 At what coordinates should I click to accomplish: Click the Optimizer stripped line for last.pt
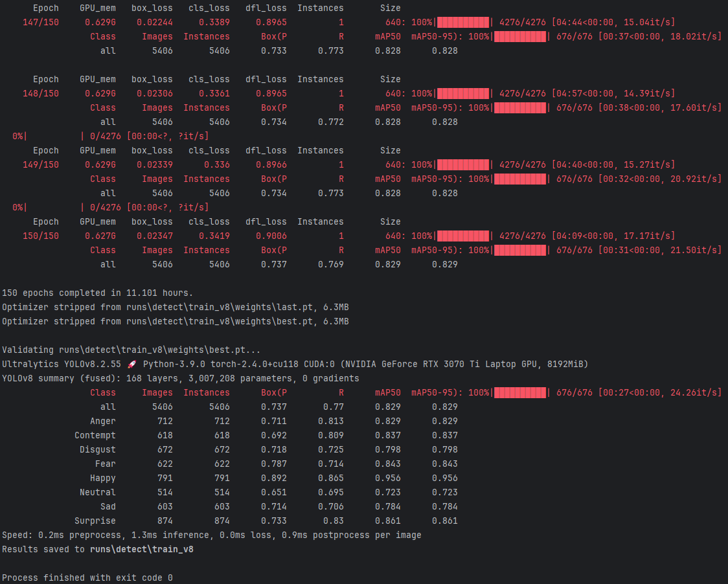[x=176, y=308]
